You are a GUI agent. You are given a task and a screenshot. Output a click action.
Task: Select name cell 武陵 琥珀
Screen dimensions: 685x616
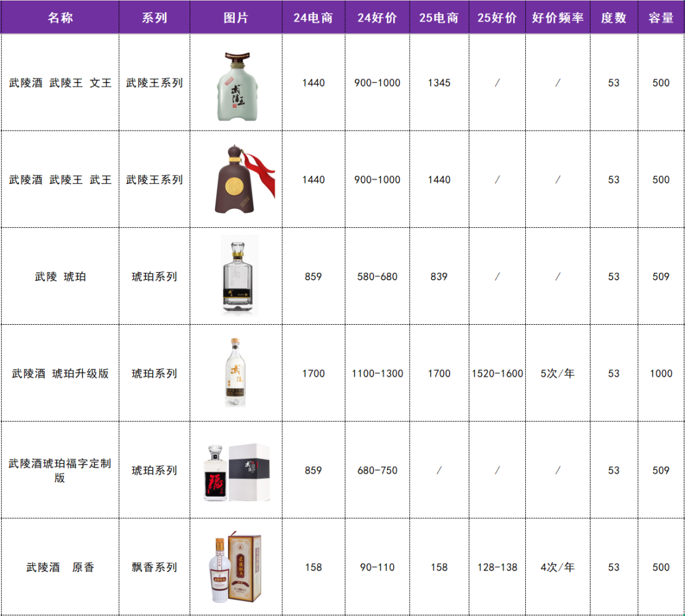(x=60, y=277)
